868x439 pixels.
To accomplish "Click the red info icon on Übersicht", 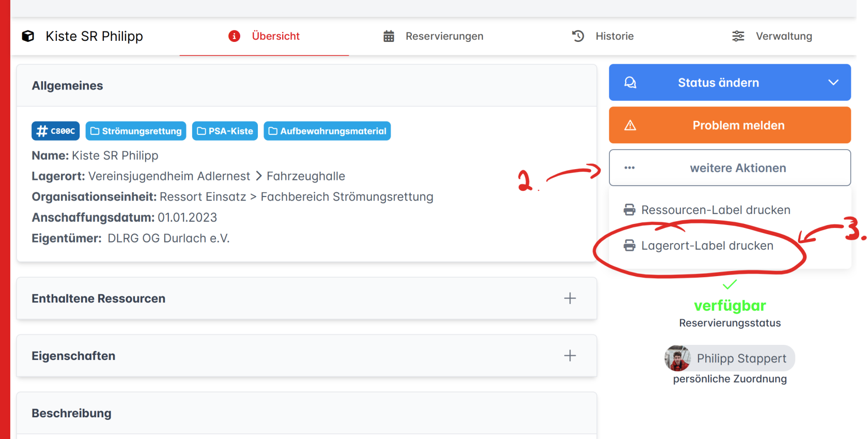I will [x=234, y=36].
